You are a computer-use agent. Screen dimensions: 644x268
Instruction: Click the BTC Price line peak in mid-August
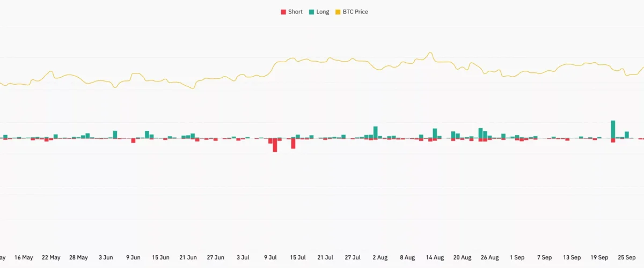(430, 53)
